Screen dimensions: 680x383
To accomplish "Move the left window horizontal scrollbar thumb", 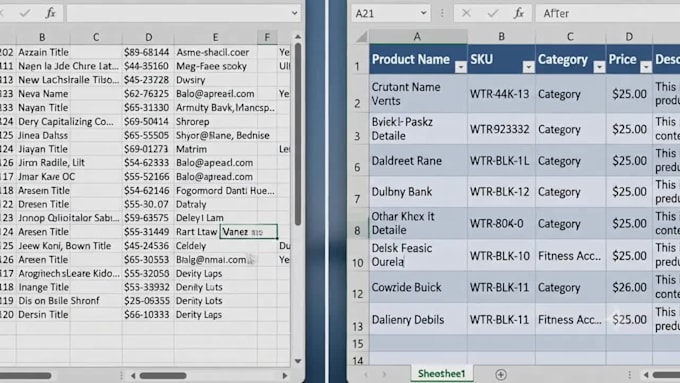I will [163, 375].
